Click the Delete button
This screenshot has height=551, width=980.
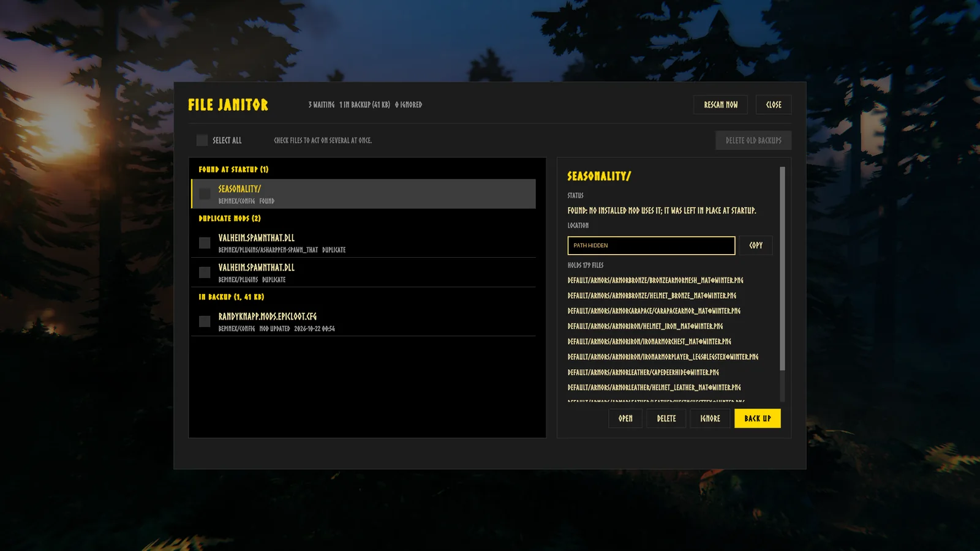coord(666,419)
